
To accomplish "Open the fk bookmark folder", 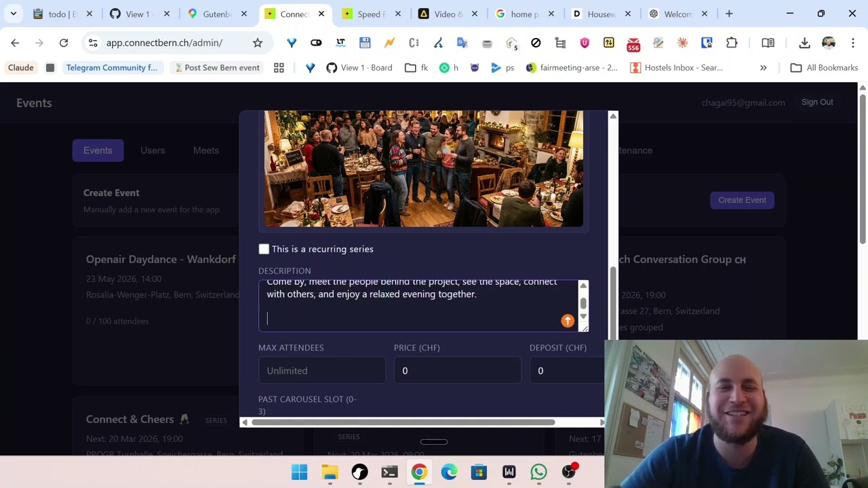I will coord(416,68).
